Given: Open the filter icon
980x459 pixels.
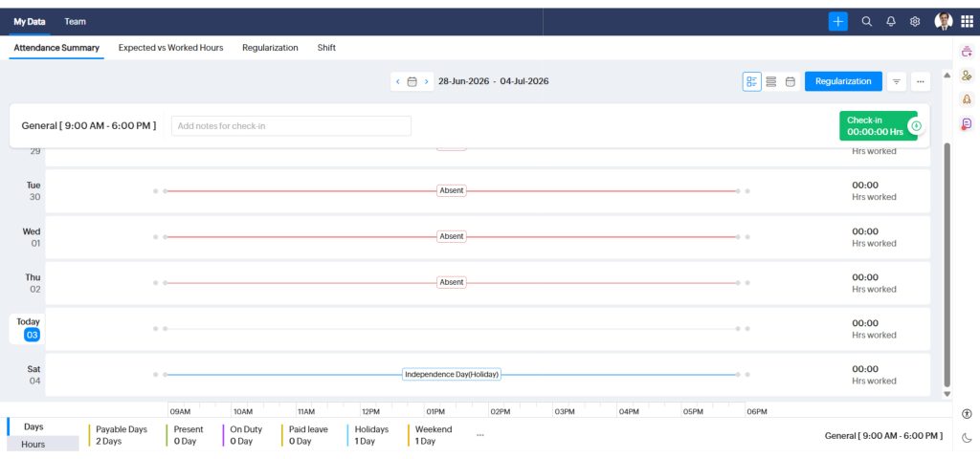Looking at the screenshot, I should click(896, 81).
